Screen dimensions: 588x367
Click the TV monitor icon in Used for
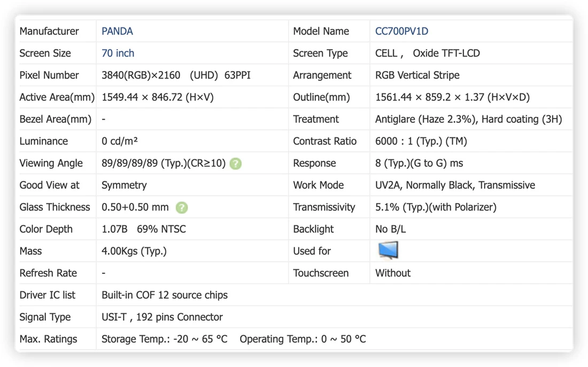[388, 251]
